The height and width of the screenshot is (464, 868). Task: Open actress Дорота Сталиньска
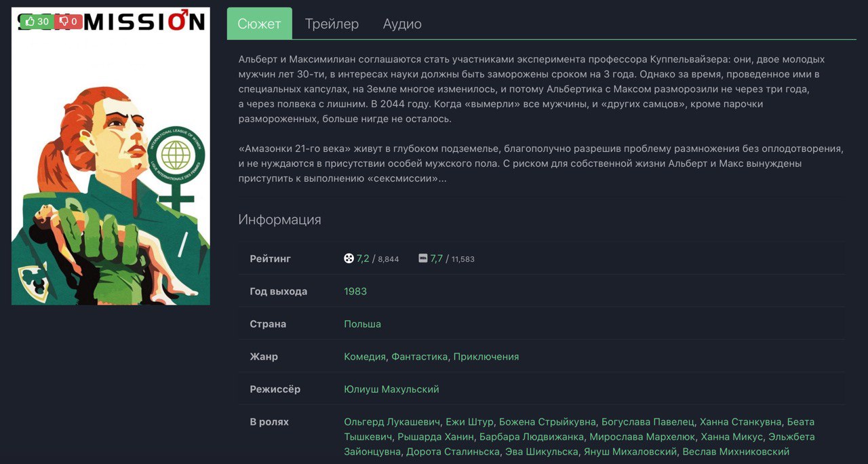[452, 452]
